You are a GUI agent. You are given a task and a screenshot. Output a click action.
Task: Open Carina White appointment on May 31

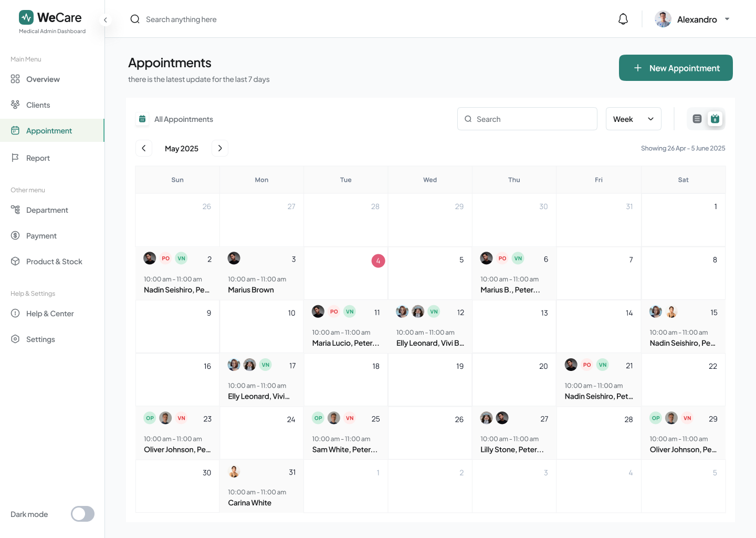click(250, 503)
